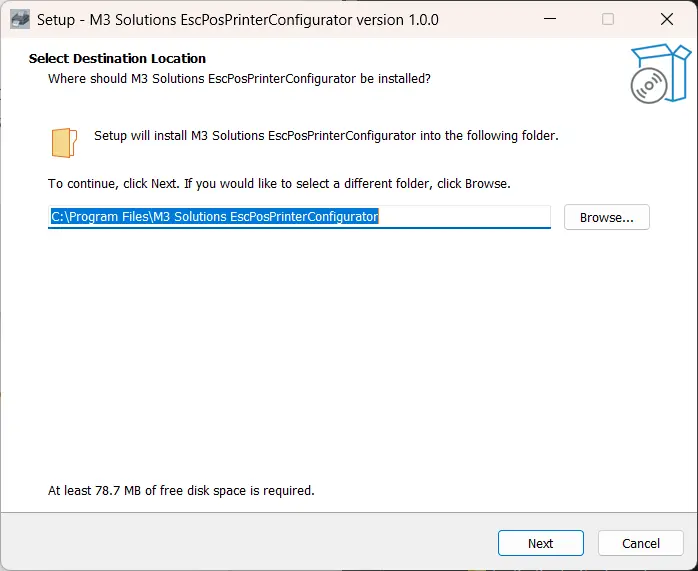Viewport: 698px width, 571px height.
Task: Click the 'To continue, click Next' instruction text
Action: click(x=279, y=184)
